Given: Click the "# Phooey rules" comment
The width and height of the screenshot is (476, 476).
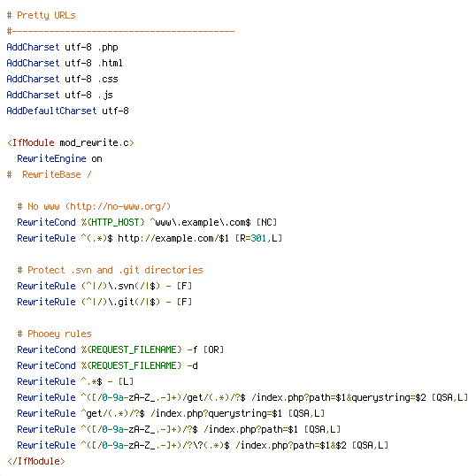Looking at the screenshot, I should 54,334.
